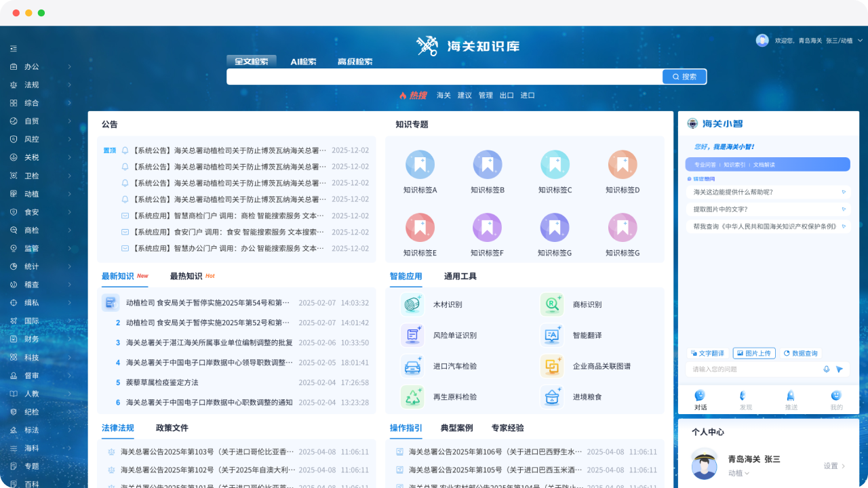Open 羡藜草属检疫鉴定方法 article
Viewport: 868px width, 488px height.
point(162,383)
